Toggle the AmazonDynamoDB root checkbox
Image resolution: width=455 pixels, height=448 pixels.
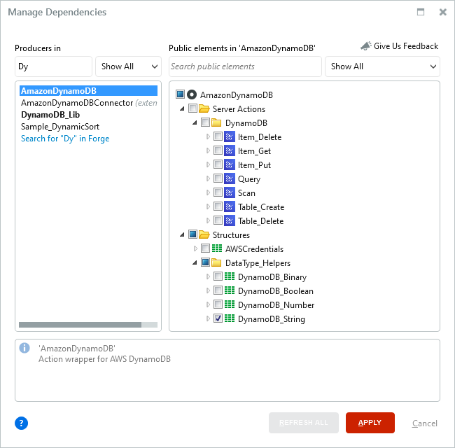[180, 94]
